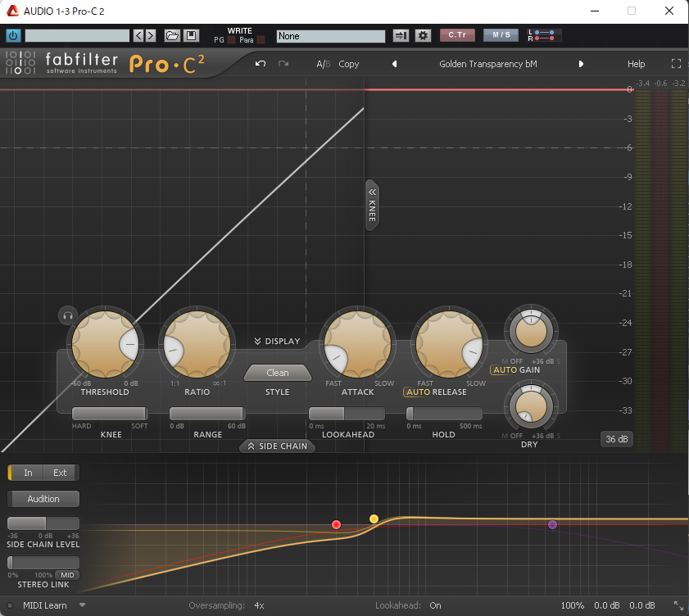Open preset folder icon
The image size is (689, 616).
(x=172, y=35)
